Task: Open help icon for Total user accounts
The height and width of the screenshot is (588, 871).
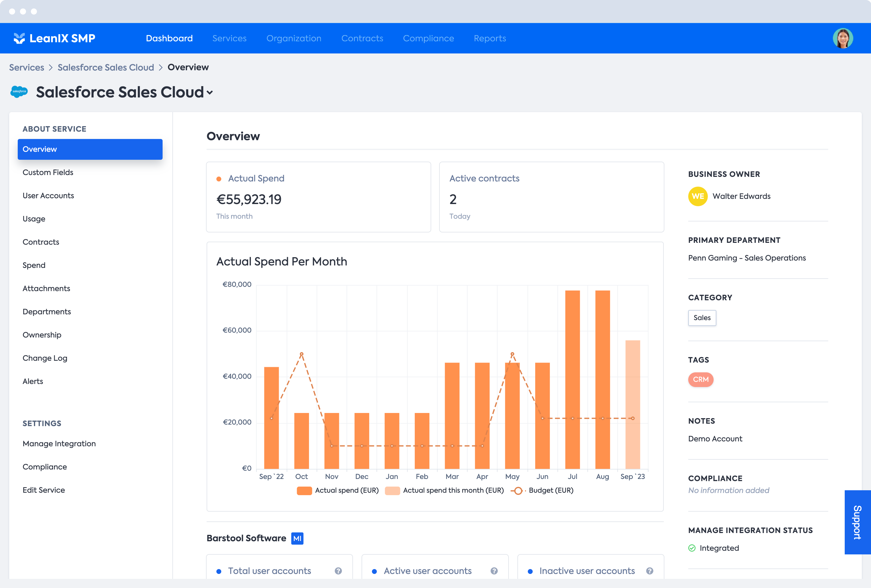Action: (x=338, y=571)
